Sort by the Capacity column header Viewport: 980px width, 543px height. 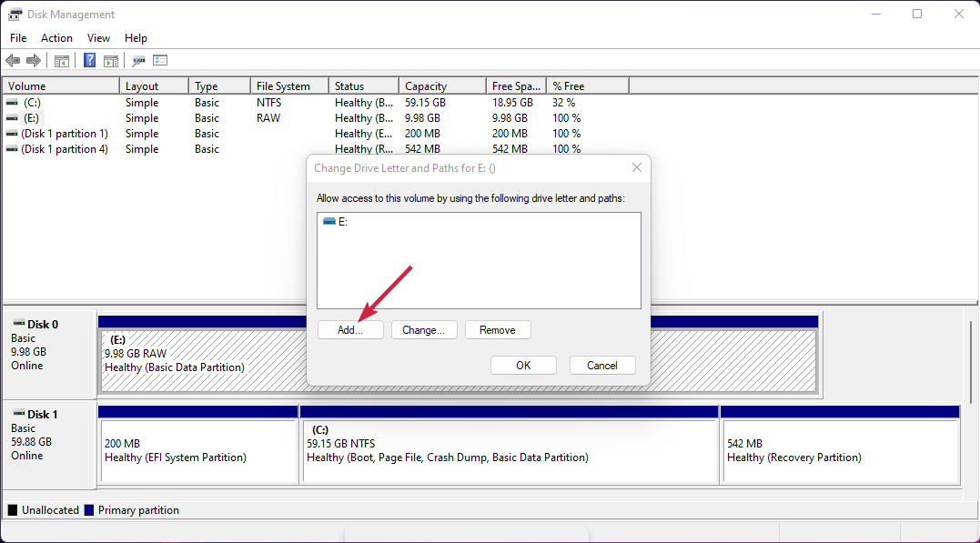tap(442, 86)
